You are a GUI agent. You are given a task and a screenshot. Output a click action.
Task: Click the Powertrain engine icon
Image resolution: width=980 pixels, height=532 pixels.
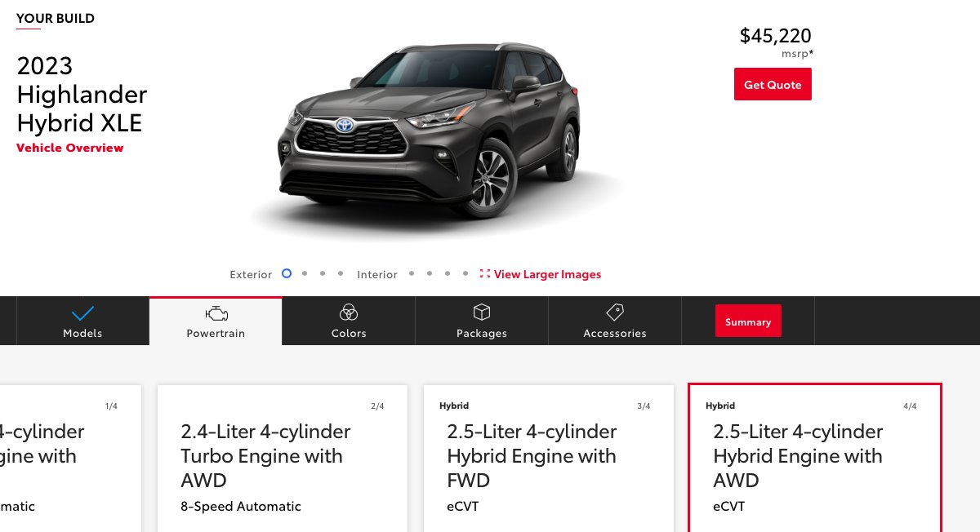pyautogui.click(x=216, y=313)
